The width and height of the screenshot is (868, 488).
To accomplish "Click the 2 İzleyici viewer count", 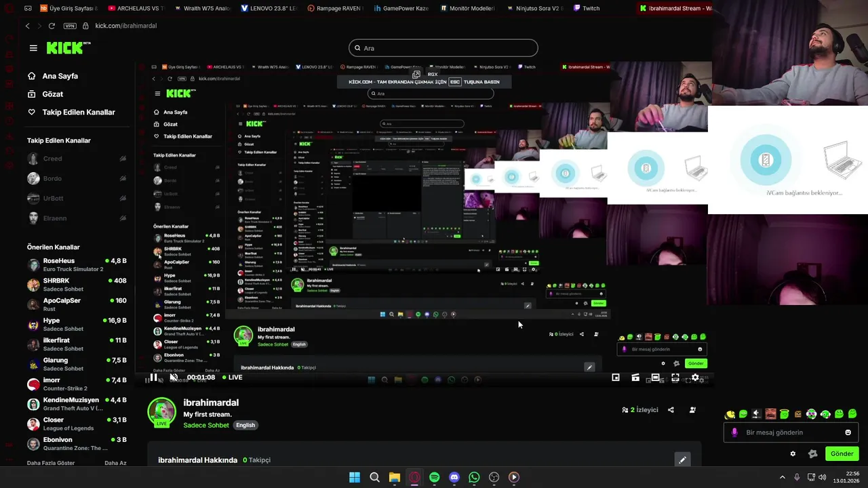I will coord(640,410).
